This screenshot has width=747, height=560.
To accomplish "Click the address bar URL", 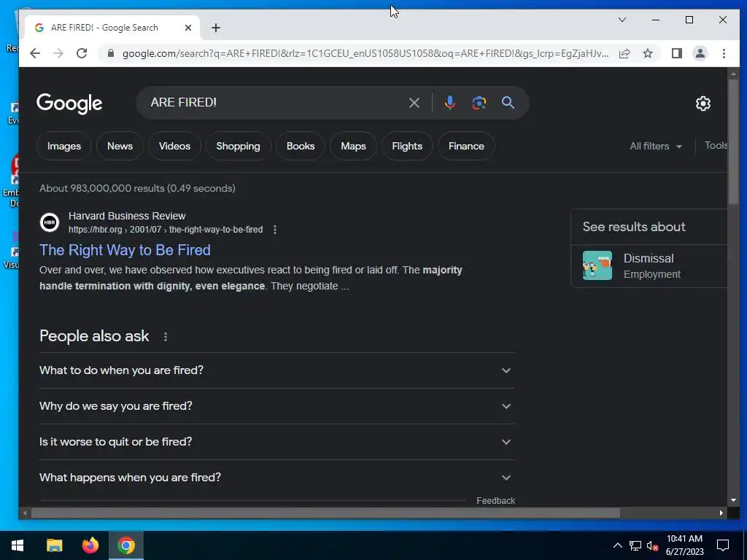I will click(365, 53).
